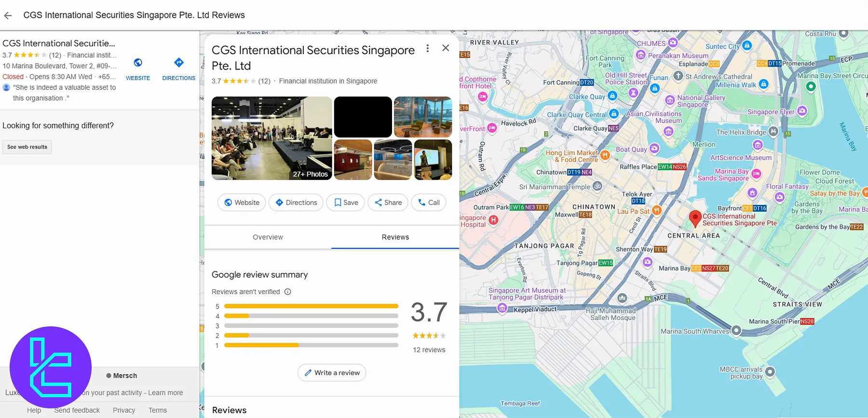The width and height of the screenshot is (868, 418).
Task: Open the black video thumbnail
Action: (x=363, y=117)
